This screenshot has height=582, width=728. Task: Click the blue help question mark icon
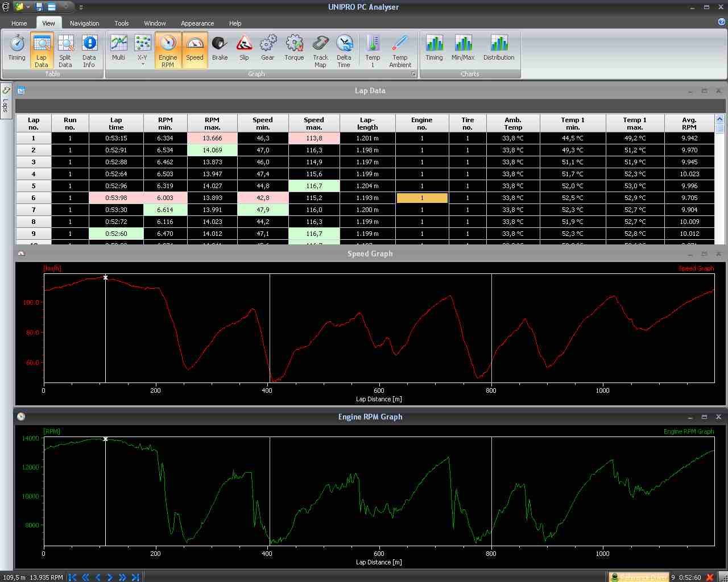click(x=722, y=22)
